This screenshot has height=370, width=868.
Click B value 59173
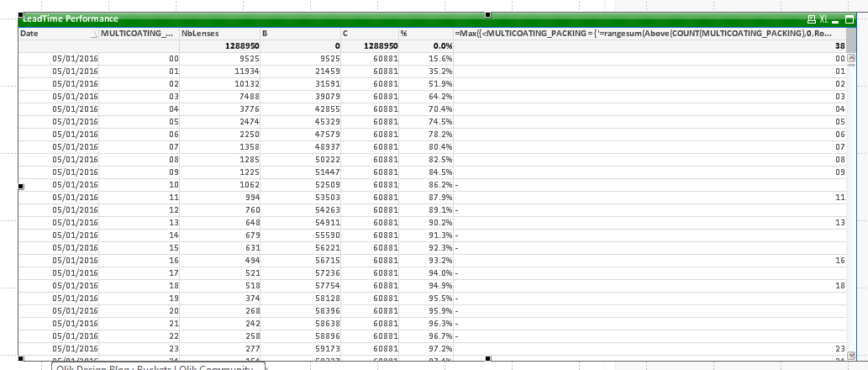click(x=328, y=349)
